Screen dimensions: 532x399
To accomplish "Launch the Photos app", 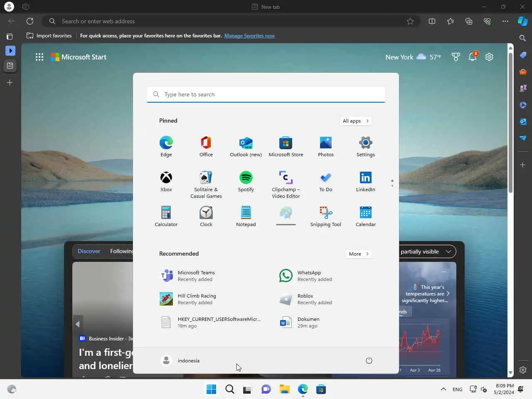I will 326,147.
